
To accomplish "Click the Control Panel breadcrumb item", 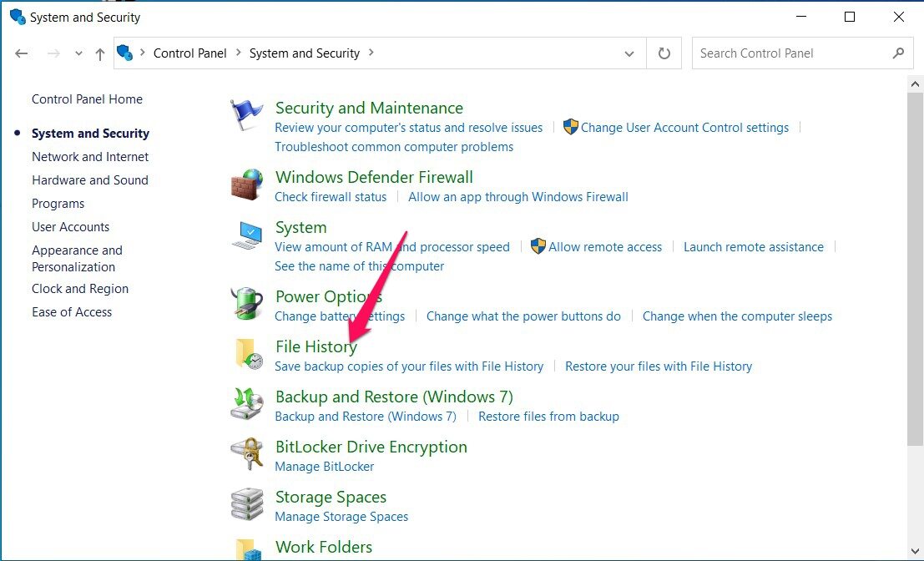I will click(x=189, y=53).
